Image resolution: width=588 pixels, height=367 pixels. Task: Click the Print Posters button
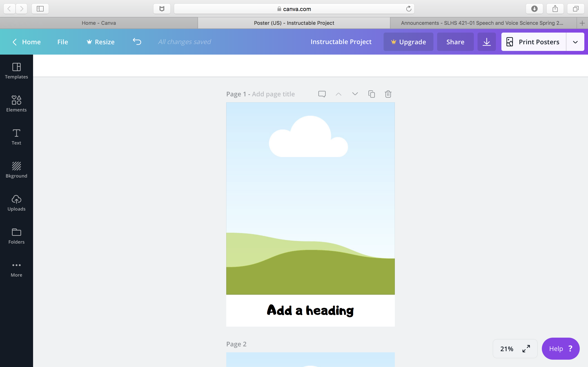[x=534, y=42]
